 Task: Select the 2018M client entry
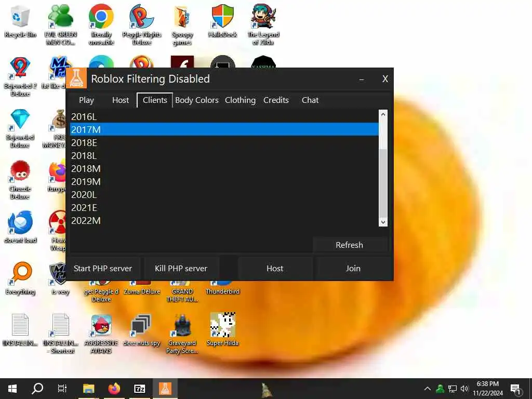(x=224, y=169)
